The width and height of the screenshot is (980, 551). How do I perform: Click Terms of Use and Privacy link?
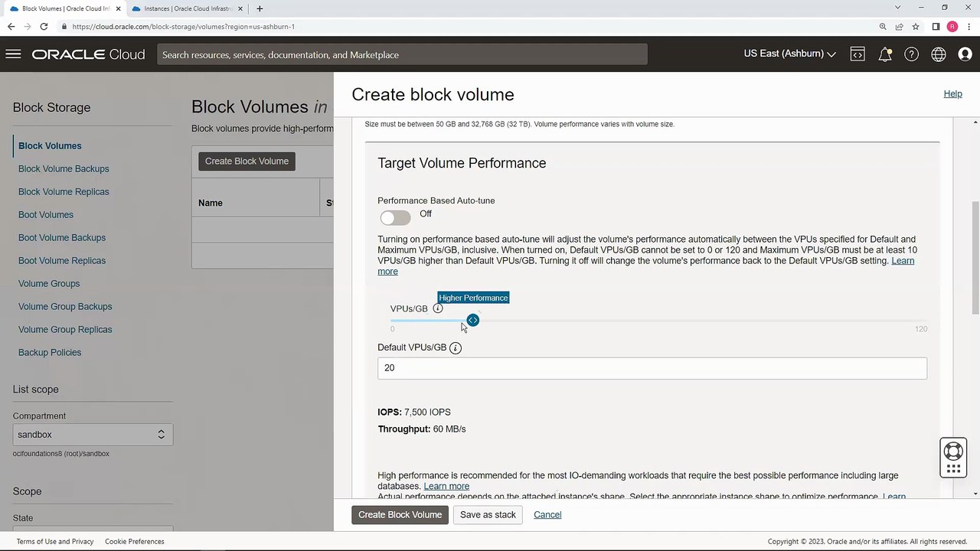point(55,541)
